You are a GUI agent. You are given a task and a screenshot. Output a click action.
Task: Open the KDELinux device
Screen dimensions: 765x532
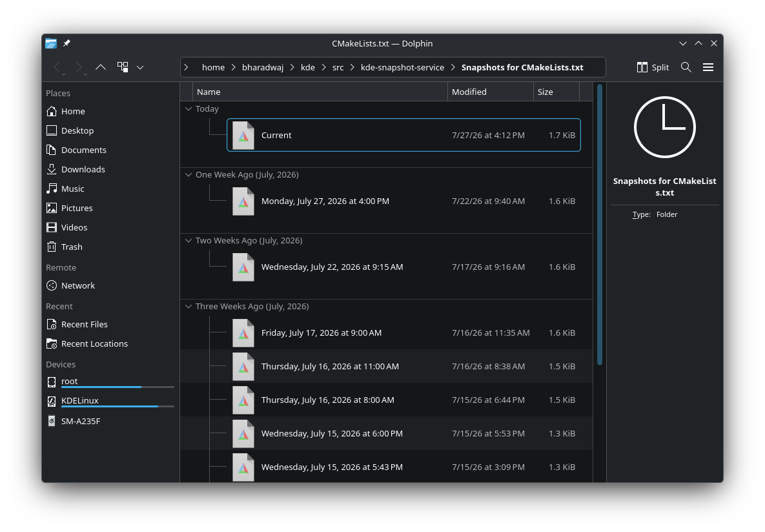[111, 401]
